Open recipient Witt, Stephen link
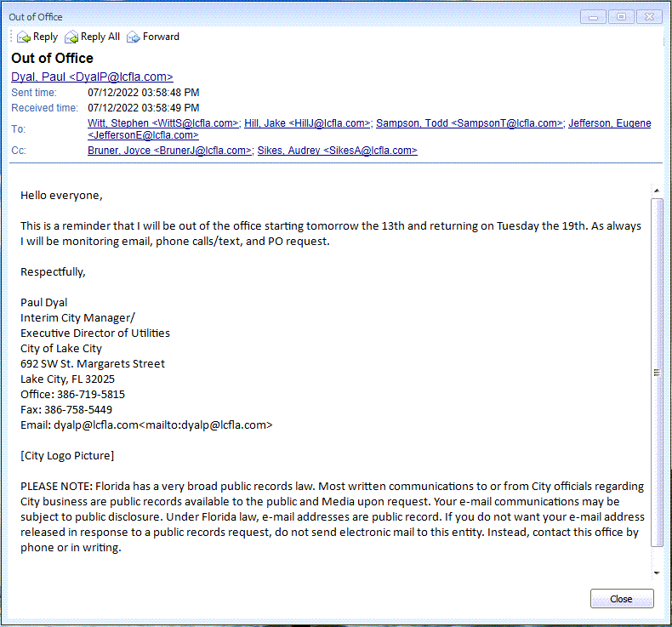Viewport: 672px width, 627px height. (x=164, y=123)
